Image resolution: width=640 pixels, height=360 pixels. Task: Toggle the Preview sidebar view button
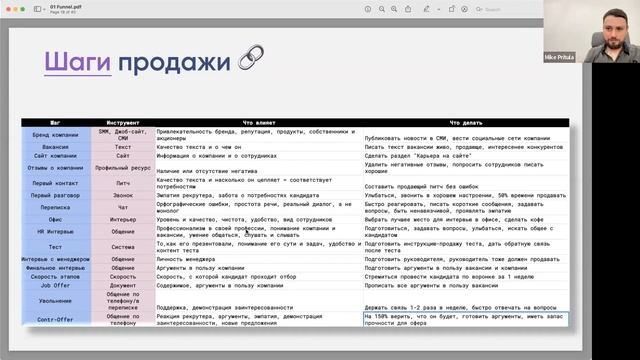37,9
